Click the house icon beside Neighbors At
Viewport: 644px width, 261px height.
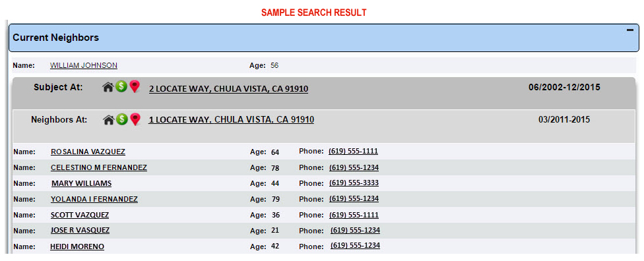108,120
